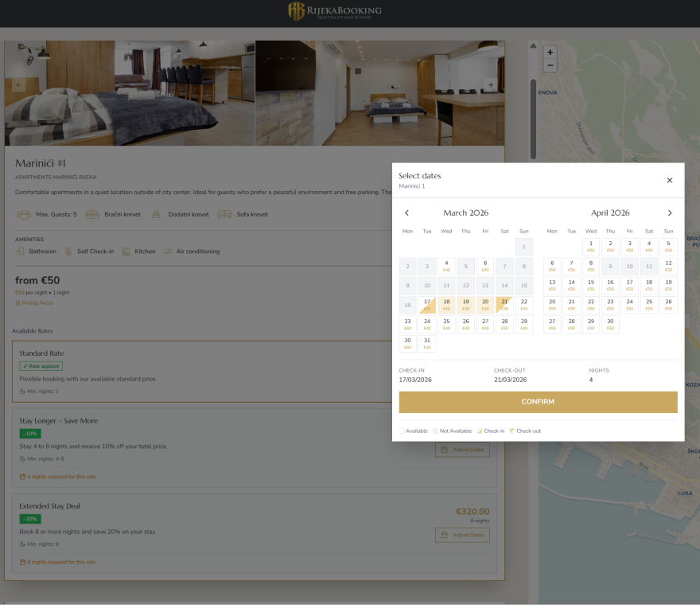Zoom in on the map

550,53
